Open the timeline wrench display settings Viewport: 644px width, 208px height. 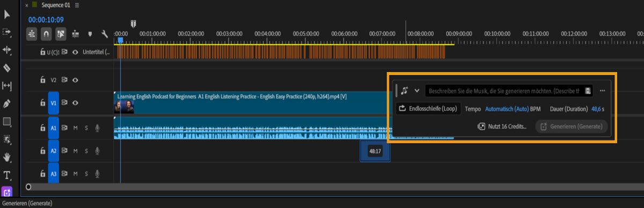pos(104,34)
